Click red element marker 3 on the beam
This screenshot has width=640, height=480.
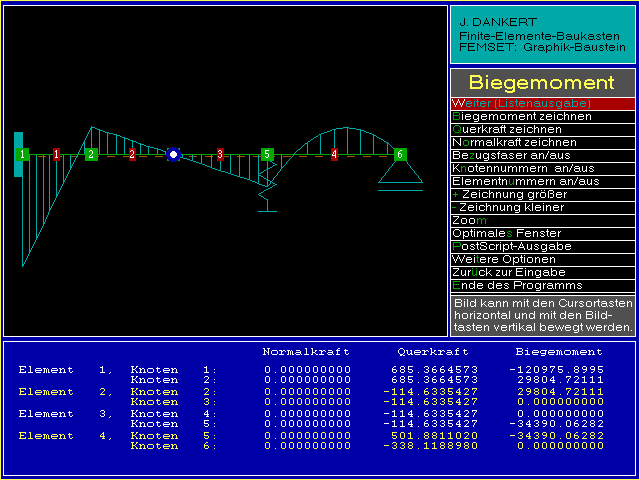coord(220,154)
